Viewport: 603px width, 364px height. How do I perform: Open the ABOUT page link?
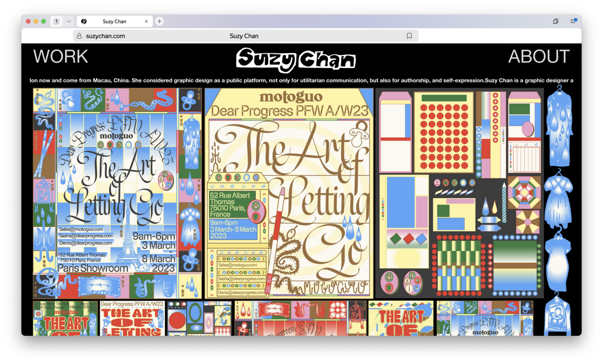(539, 56)
